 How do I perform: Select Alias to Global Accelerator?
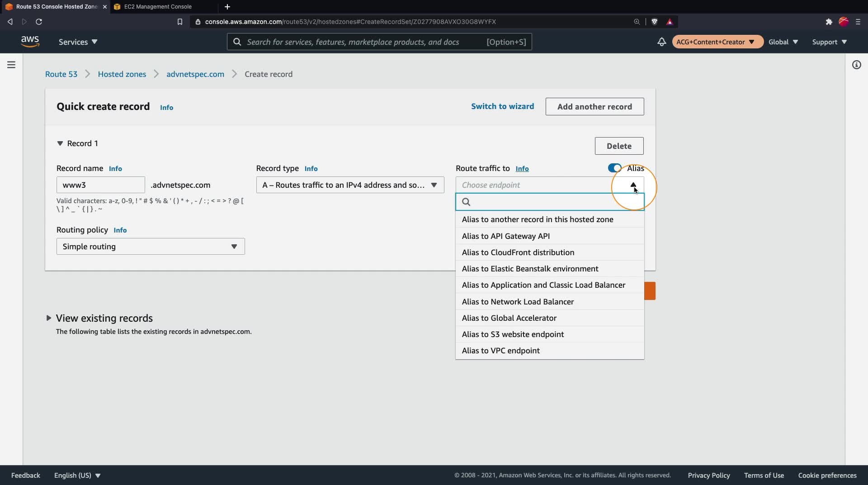[x=550, y=318]
